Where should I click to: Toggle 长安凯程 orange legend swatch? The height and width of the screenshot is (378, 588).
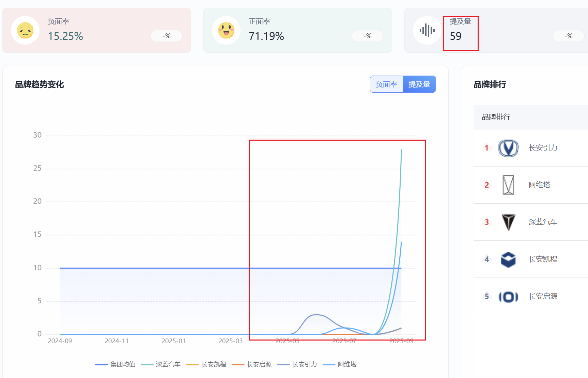coord(192,364)
